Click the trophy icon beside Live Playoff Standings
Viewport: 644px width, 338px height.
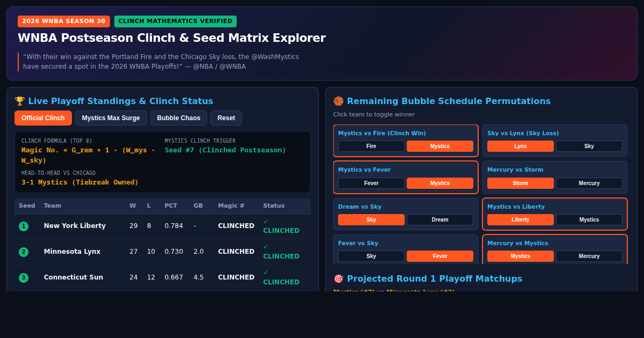point(20,101)
